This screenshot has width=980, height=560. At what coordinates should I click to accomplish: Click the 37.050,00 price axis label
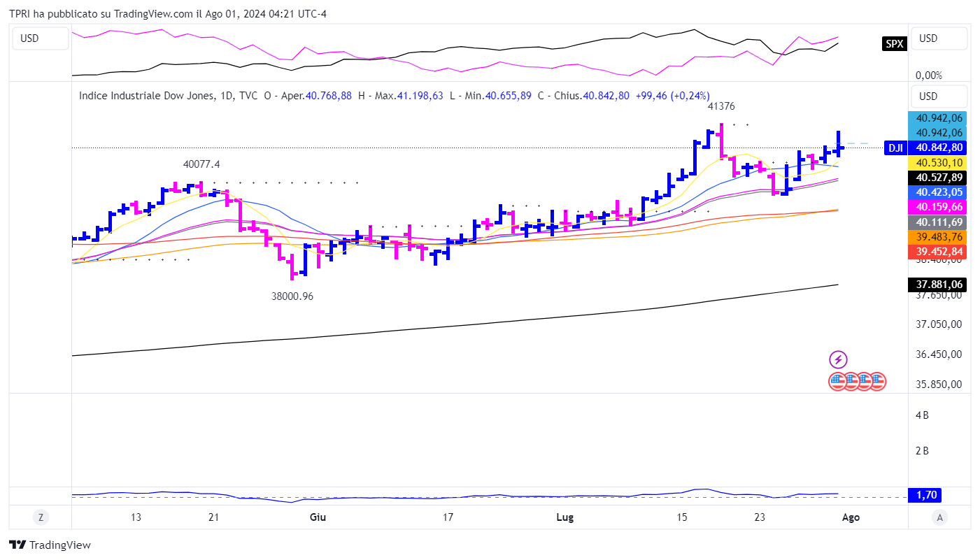coord(940,324)
